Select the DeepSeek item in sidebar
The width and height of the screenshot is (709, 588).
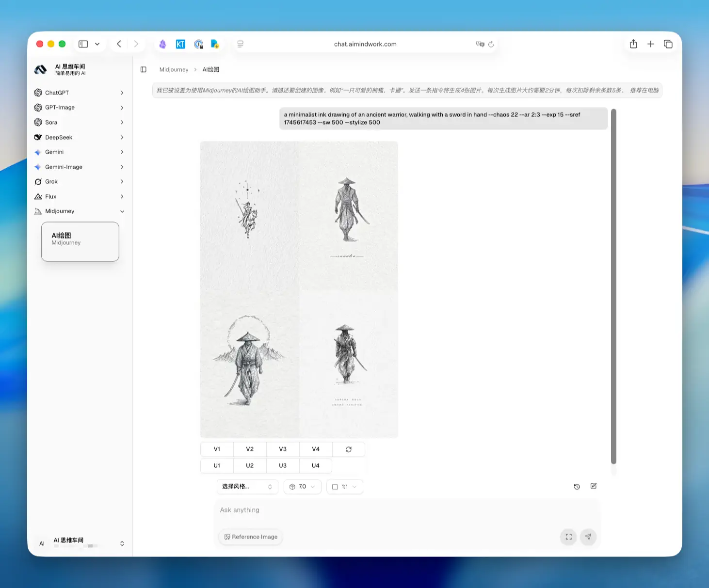pos(80,137)
